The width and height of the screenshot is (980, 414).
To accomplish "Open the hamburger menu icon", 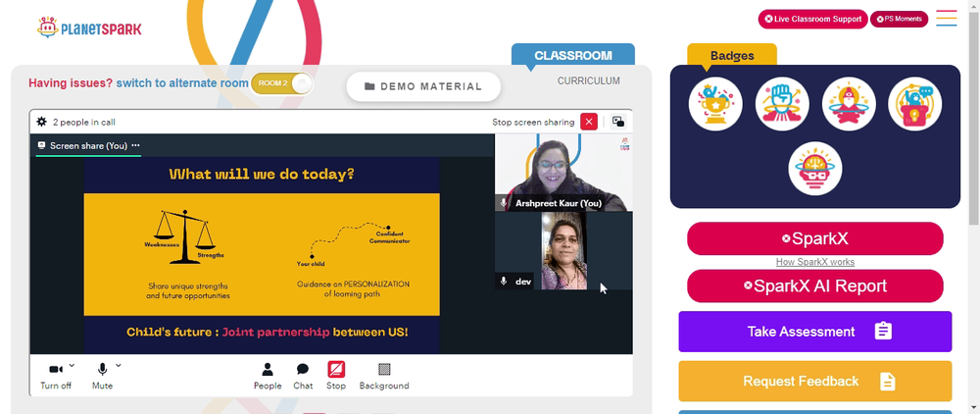I will coord(947,18).
